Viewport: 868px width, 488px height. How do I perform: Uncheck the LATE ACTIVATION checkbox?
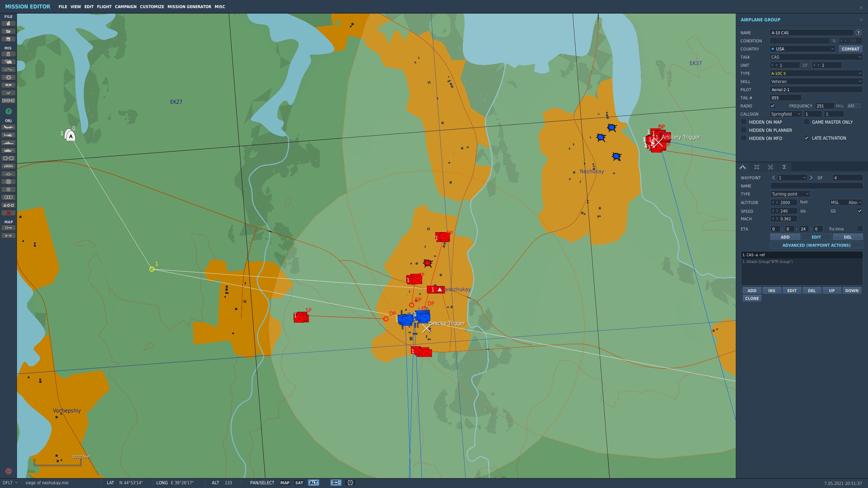coord(807,138)
